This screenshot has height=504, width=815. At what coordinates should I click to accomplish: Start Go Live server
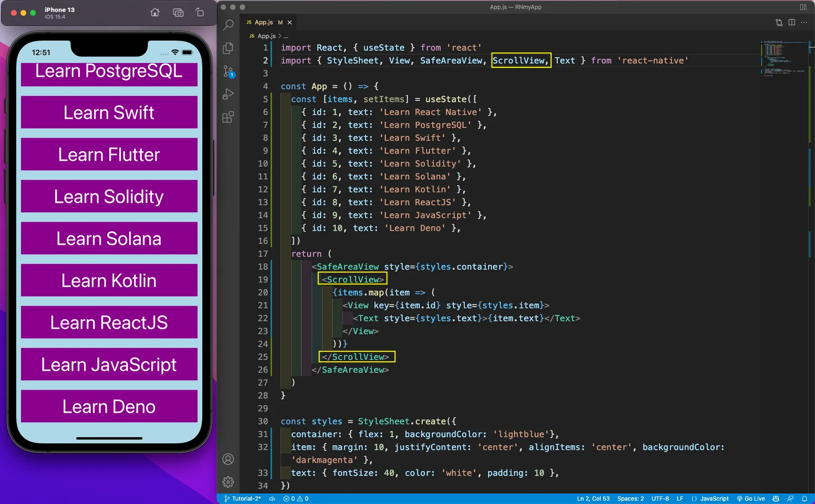(x=751, y=498)
